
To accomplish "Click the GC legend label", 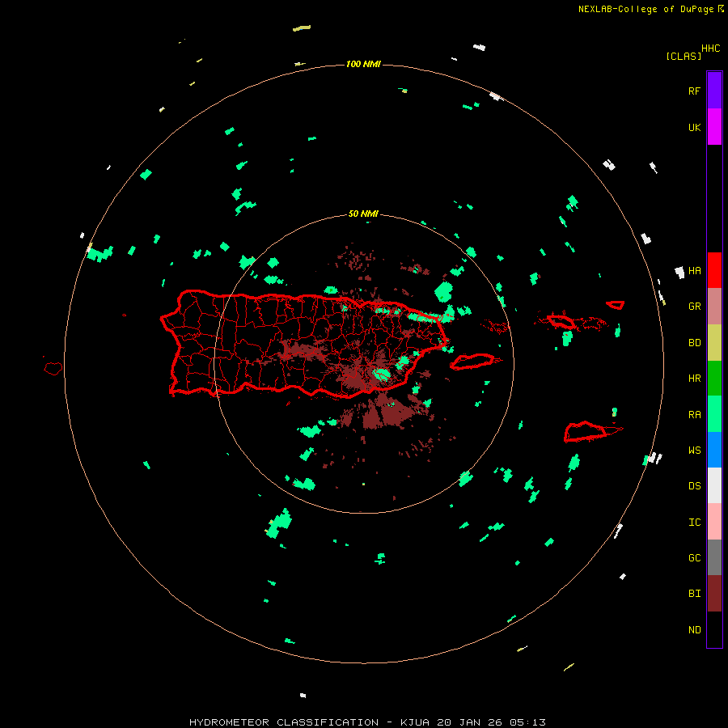I will [x=694, y=558].
